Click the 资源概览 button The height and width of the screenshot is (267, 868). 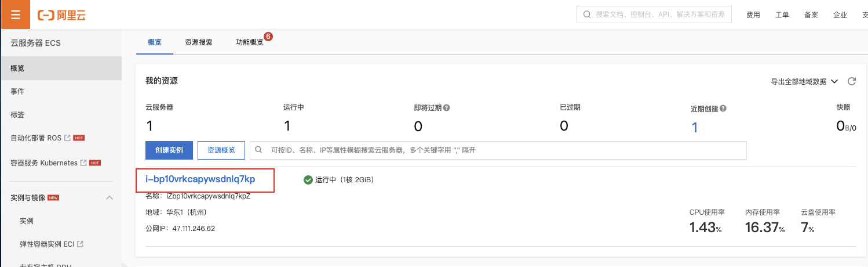coord(221,150)
